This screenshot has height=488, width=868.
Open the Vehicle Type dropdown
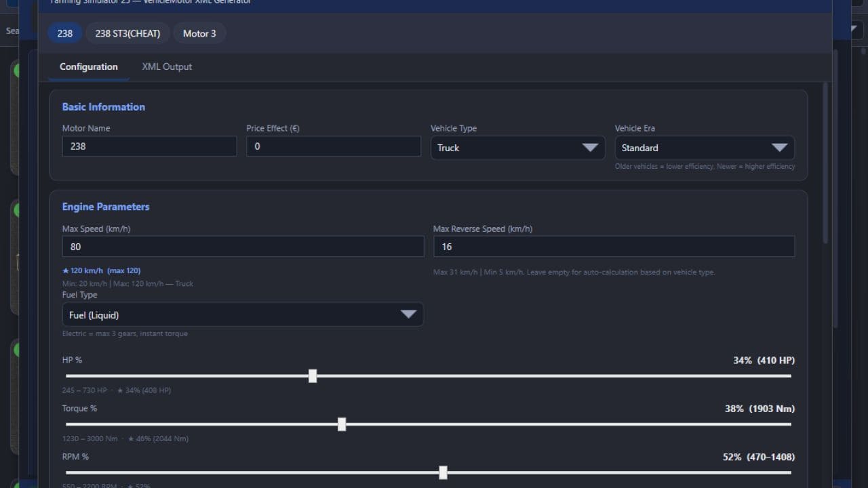pos(517,148)
